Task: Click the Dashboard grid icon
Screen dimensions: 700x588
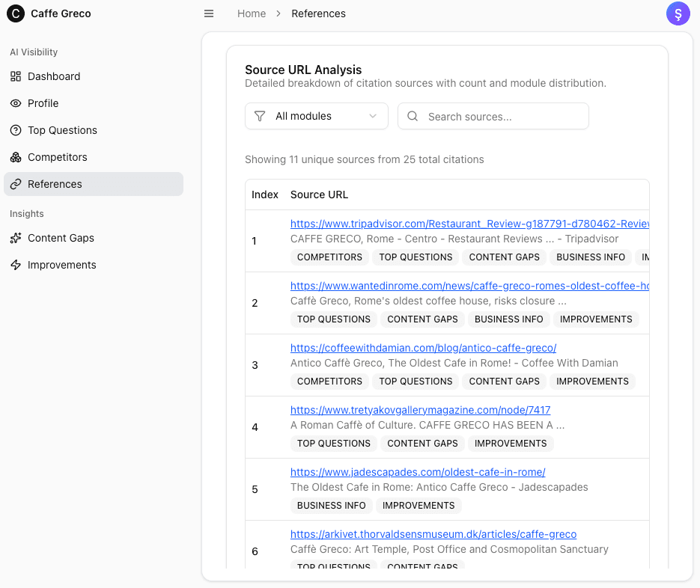Action: 16,76
